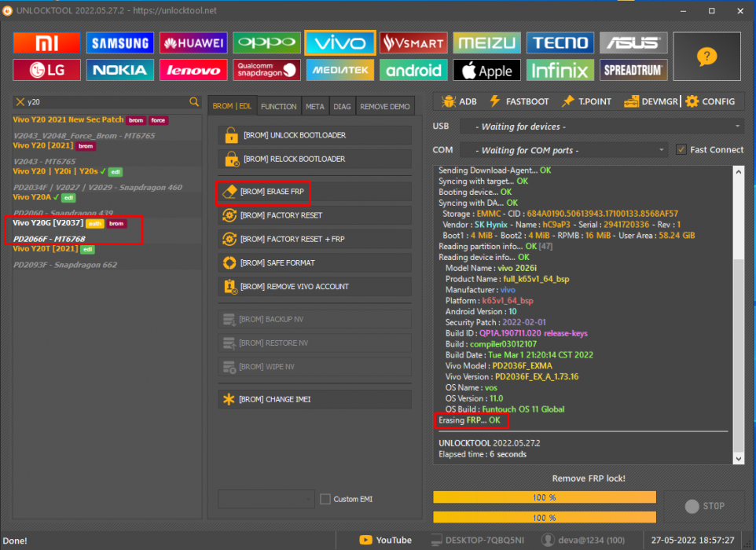Image resolution: width=756 pixels, height=550 pixels.
Task: Click the log scrollbar up arrow
Action: pyautogui.click(x=738, y=171)
